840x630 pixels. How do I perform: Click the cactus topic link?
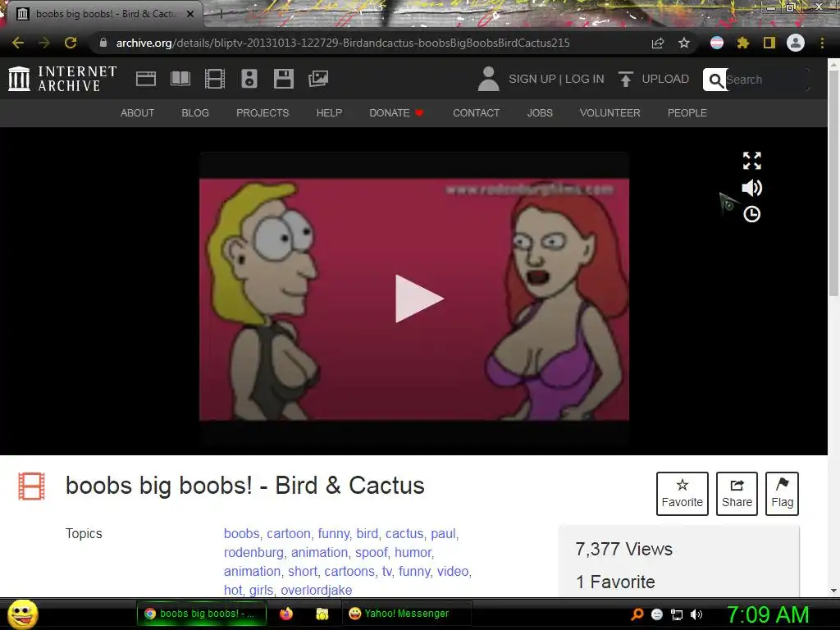[x=404, y=533]
